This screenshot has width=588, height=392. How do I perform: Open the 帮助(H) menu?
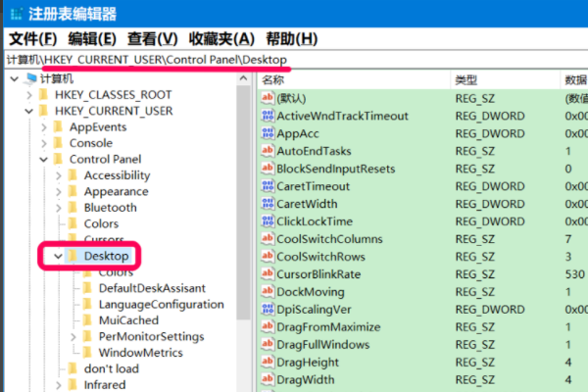[292, 39]
